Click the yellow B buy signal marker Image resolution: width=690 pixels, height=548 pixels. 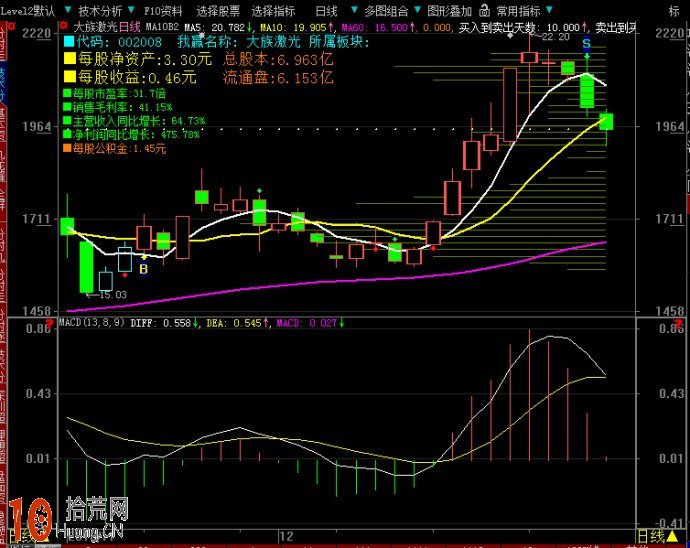coord(143,268)
